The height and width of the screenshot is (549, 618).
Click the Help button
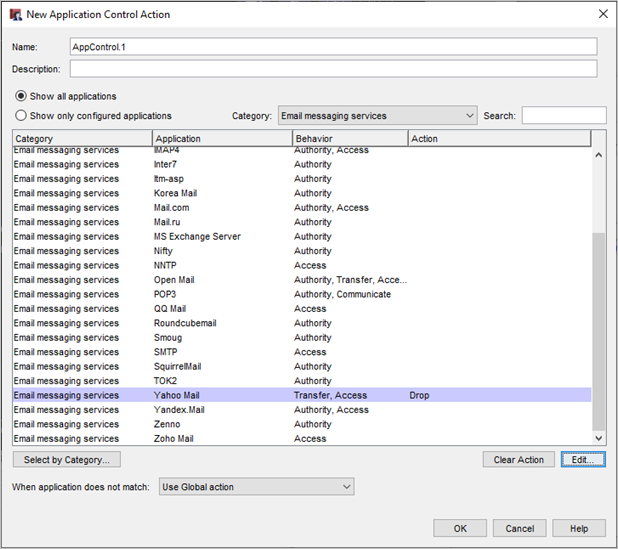tap(579, 528)
